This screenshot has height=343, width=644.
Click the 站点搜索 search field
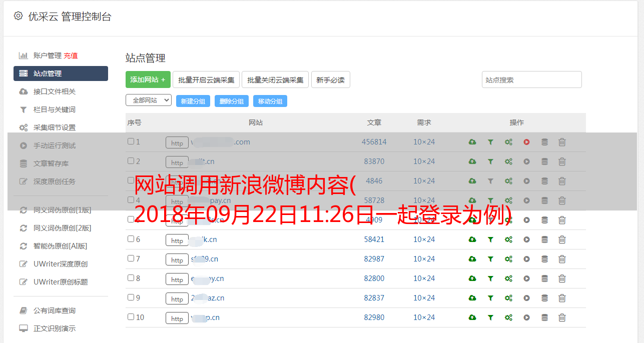tap(532, 79)
